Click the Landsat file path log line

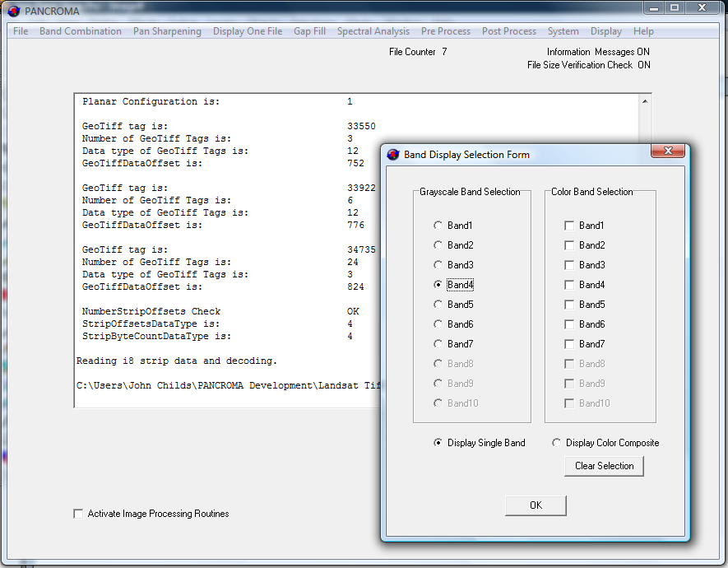click(x=229, y=385)
